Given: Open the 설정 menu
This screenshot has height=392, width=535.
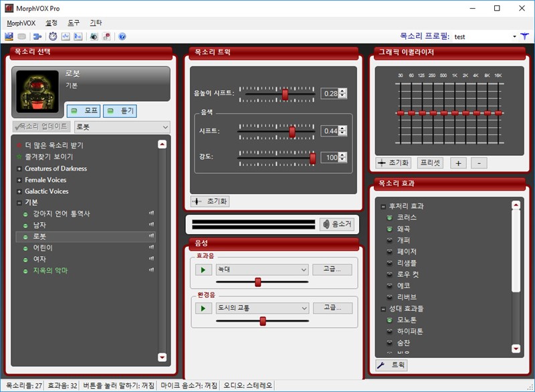Looking at the screenshot, I should click(51, 23).
